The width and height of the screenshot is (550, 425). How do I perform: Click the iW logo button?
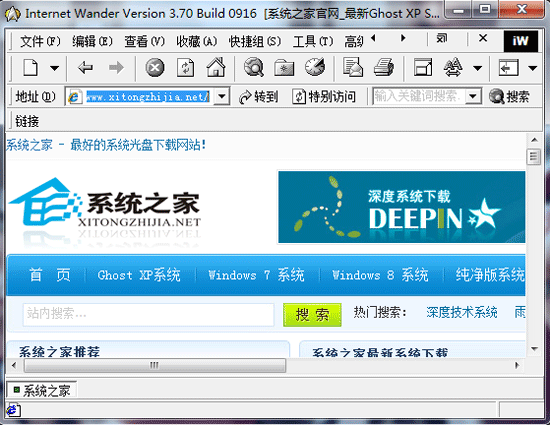[521, 41]
